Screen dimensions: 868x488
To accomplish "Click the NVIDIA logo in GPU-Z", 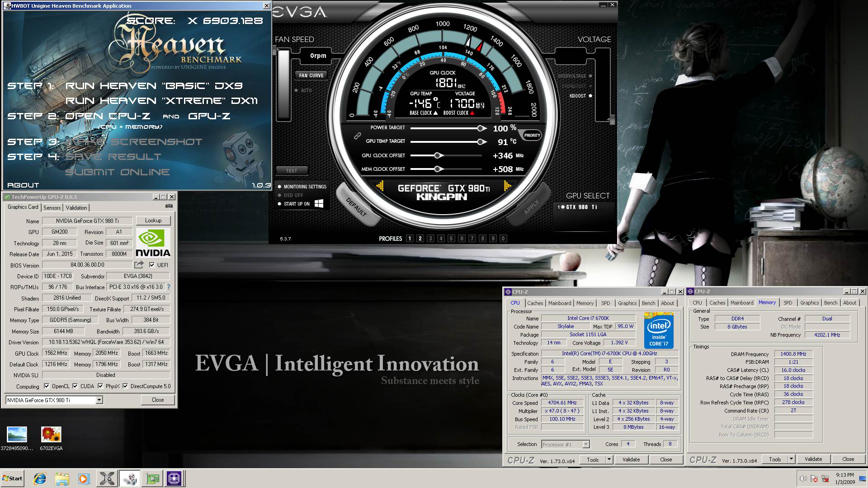I will click(x=153, y=243).
